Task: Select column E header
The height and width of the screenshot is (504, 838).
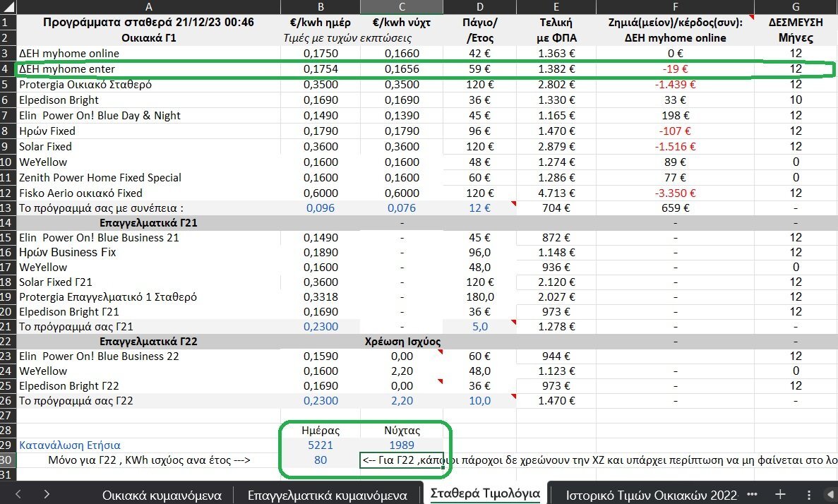Action: 556,7
